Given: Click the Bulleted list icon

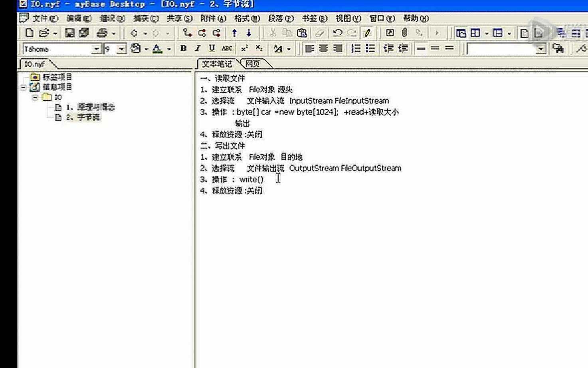Looking at the screenshot, I should point(370,48).
